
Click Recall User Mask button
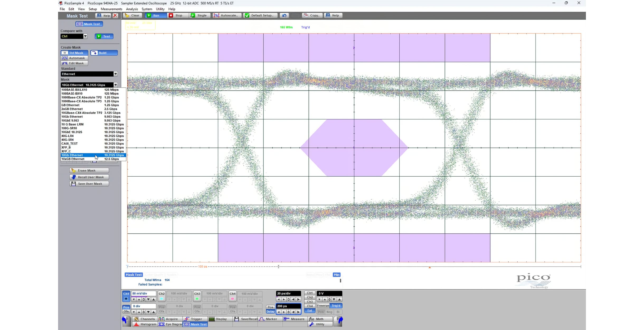(89, 177)
